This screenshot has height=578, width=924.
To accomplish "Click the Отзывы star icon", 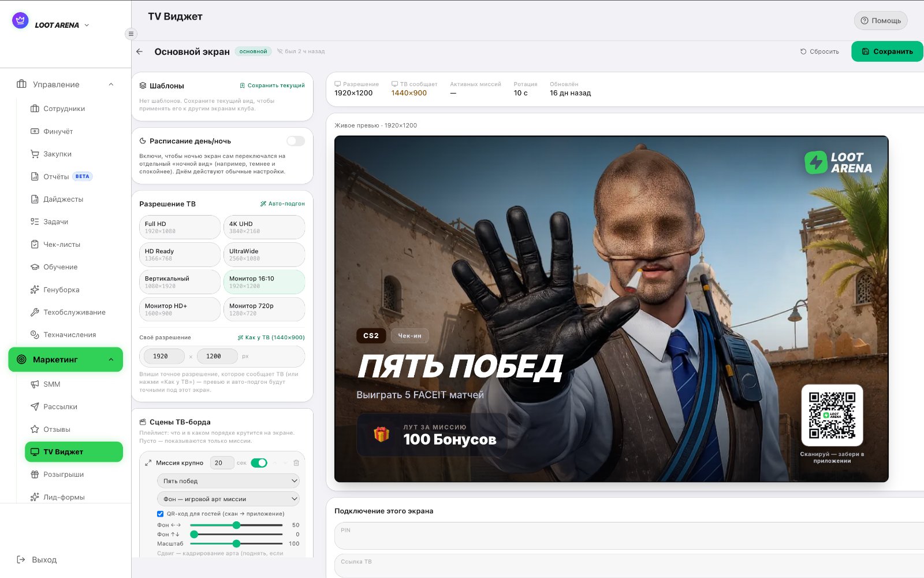I will click(x=35, y=429).
